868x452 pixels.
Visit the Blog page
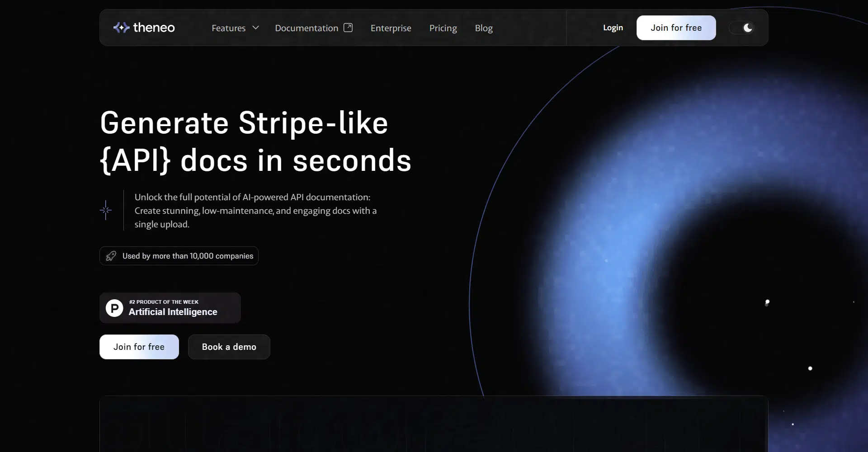483,28
